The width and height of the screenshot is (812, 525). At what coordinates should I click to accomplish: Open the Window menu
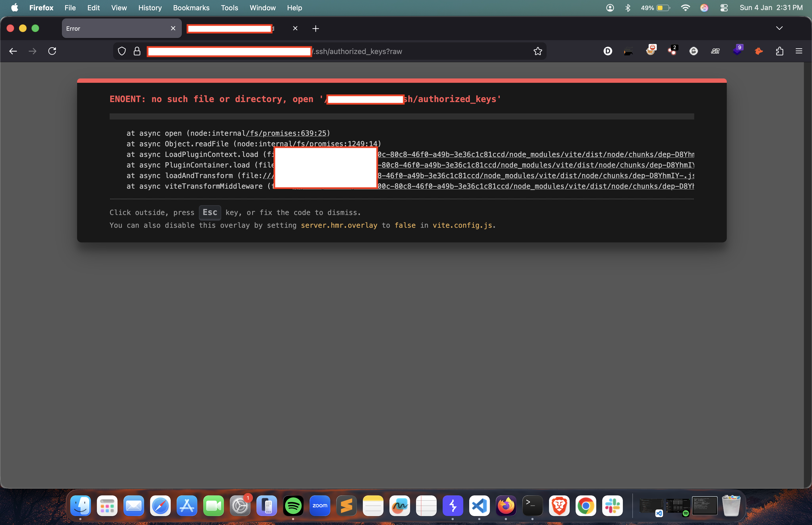[x=262, y=8]
